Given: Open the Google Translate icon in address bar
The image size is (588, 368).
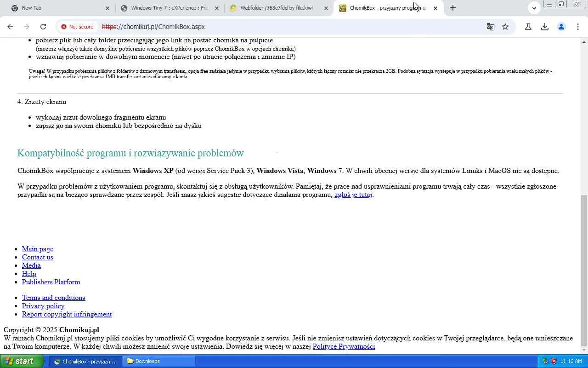Looking at the screenshot, I should pos(491,27).
